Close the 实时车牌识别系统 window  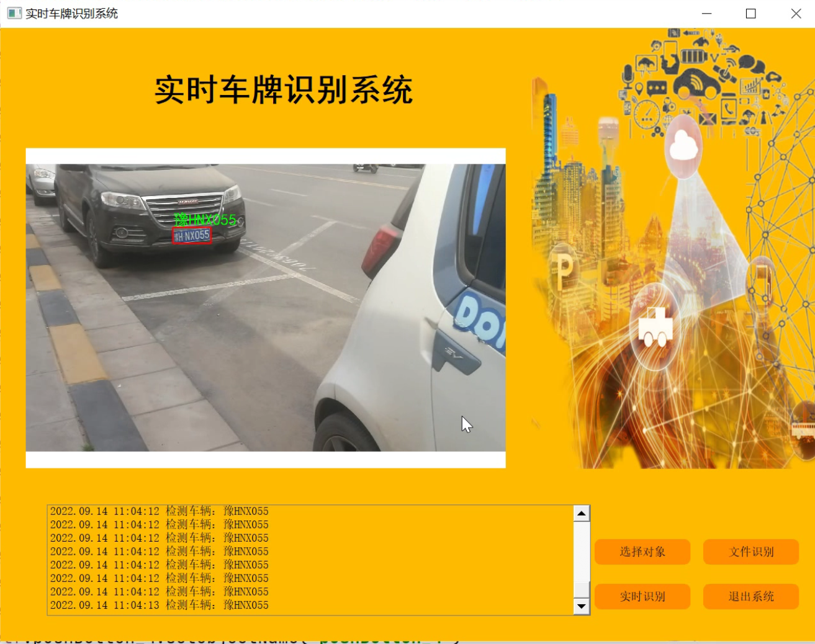coord(796,13)
